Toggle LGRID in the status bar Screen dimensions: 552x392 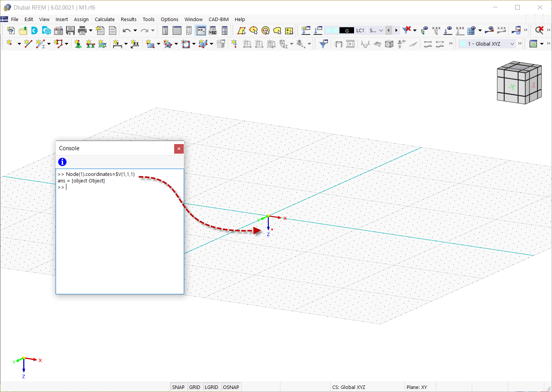click(x=211, y=387)
